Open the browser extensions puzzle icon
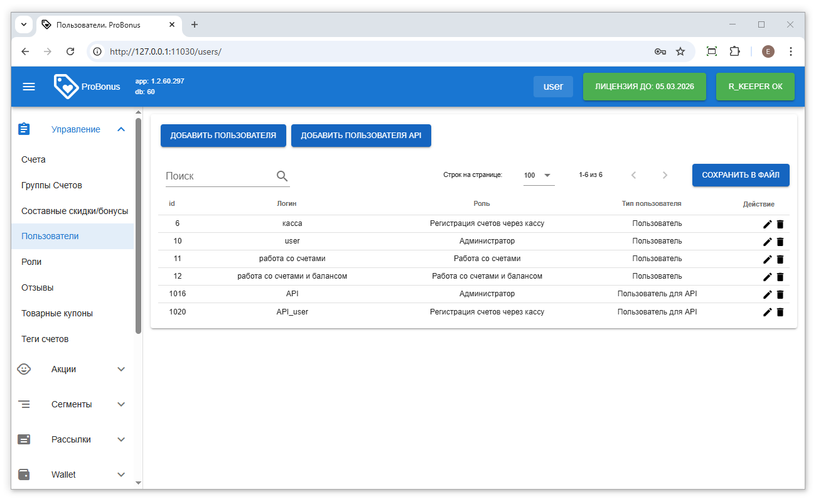This screenshot has height=504, width=816. click(x=734, y=51)
